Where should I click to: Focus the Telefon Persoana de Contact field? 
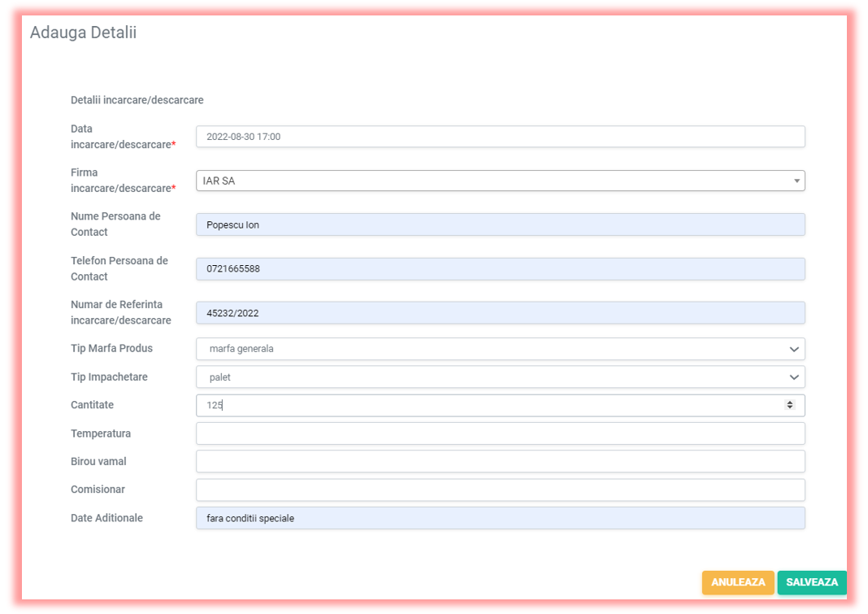tap(500, 269)
